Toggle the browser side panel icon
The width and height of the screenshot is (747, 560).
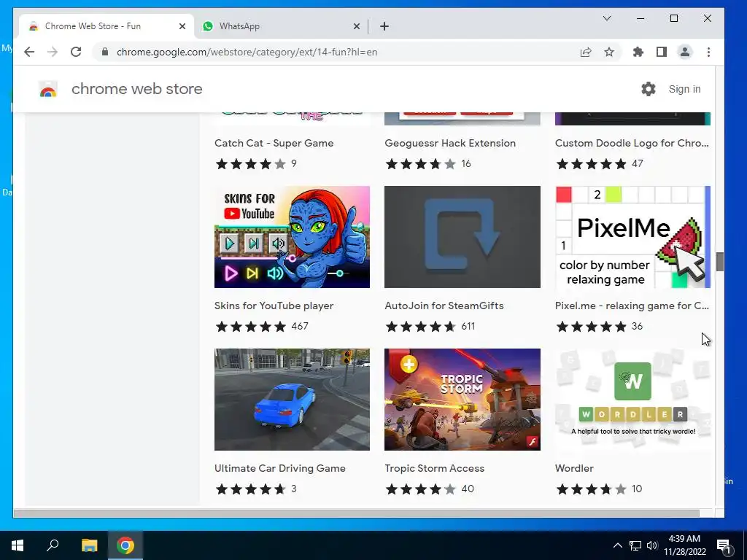661,52
